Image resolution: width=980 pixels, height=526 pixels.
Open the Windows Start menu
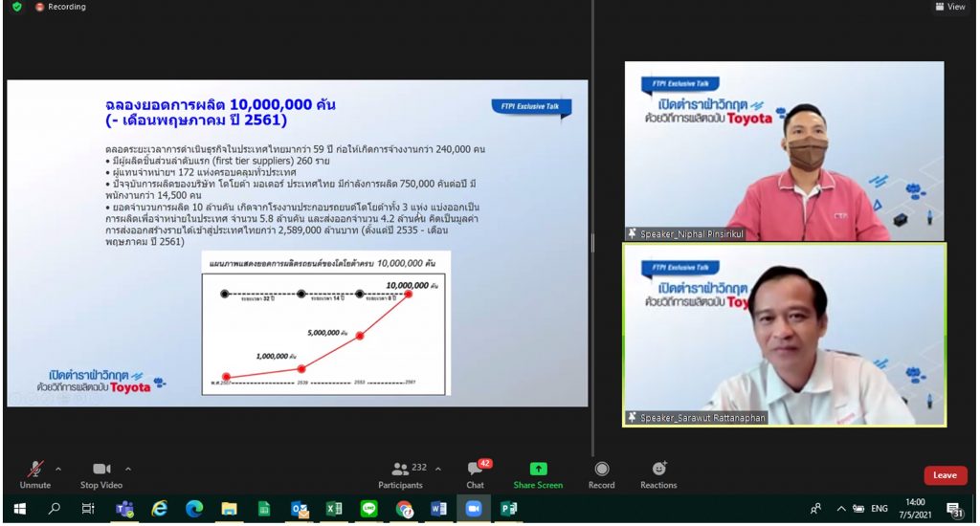pos(20,509)
